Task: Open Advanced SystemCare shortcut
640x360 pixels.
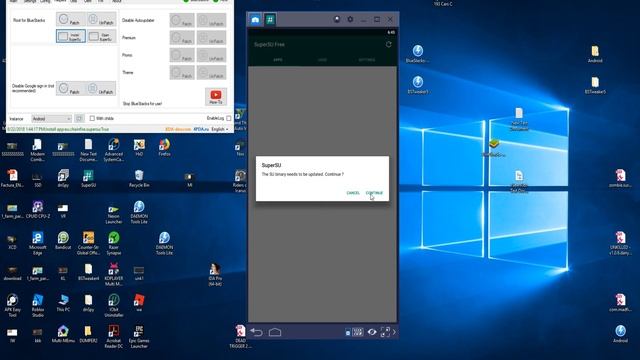Action: pyautogui.click(x=113, y=150)
